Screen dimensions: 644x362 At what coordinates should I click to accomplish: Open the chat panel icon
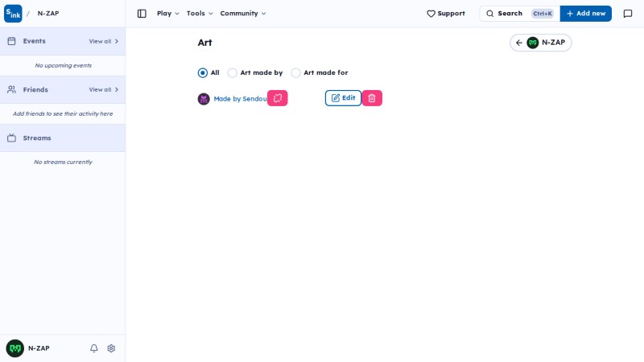(628, 14)
